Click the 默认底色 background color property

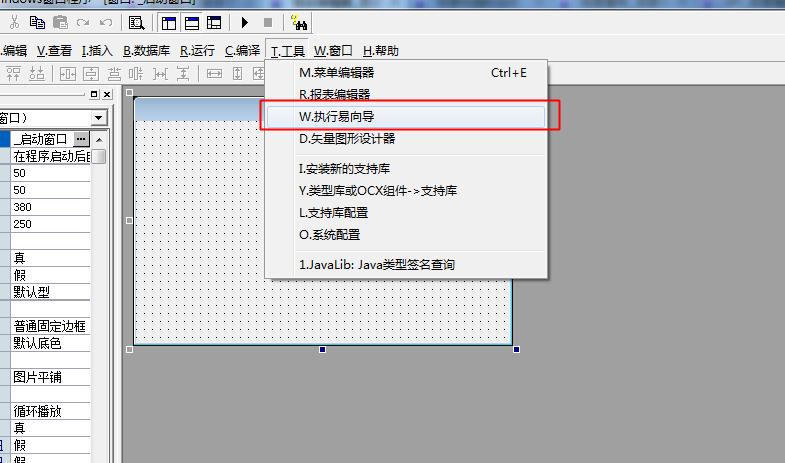click(51, 343)
